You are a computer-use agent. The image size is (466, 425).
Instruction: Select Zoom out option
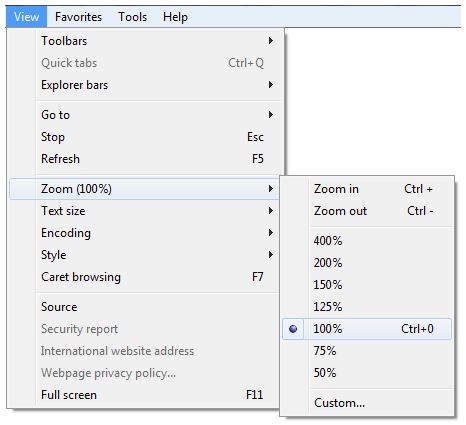pyautogui.click(x=367, y=211)
